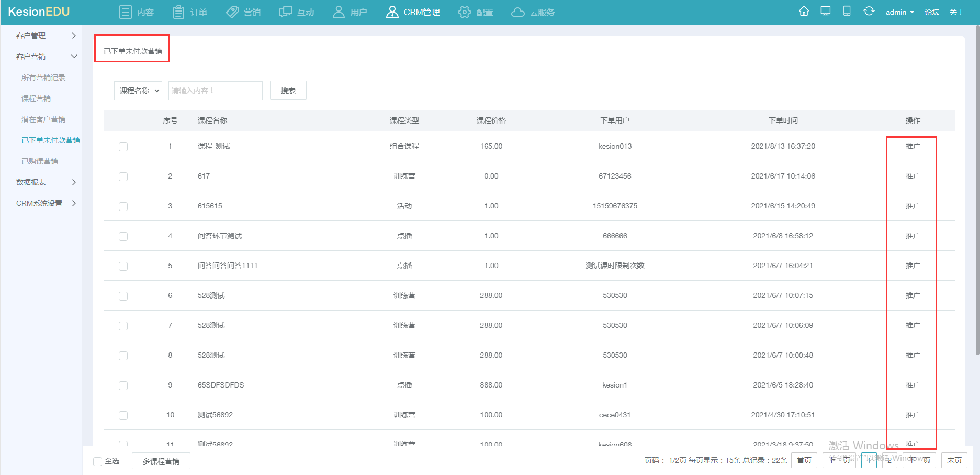Expand the 客户管理 sidebar section
The height and width of the screenshot is (475, 980).
tap(46, 36)
